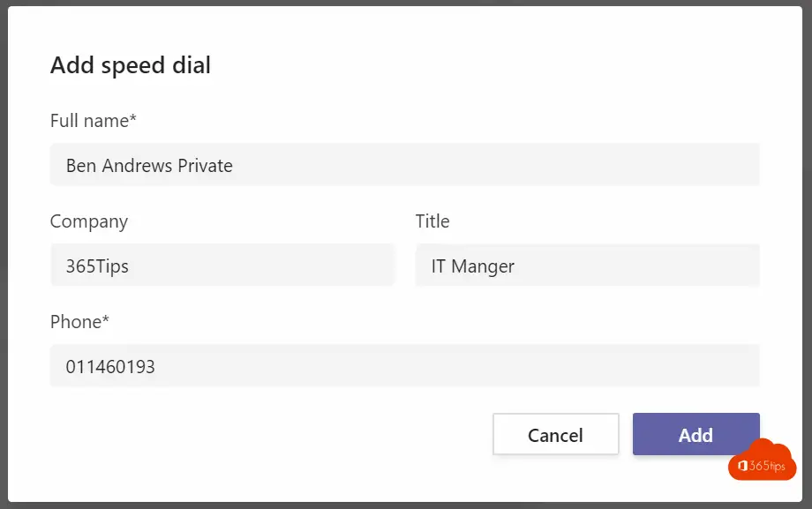Click on the number 011460193
The image size is (812, 509).
(x=110, y=367)
